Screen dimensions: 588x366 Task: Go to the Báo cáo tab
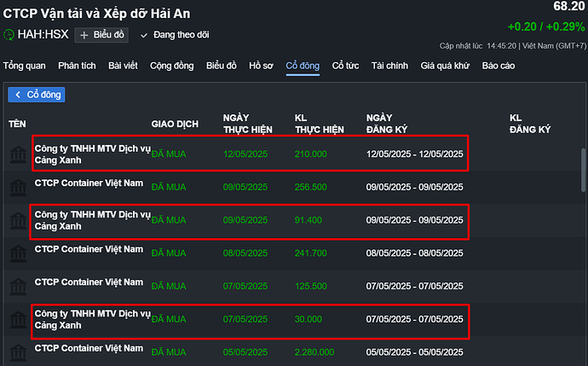tap(499, 66)
